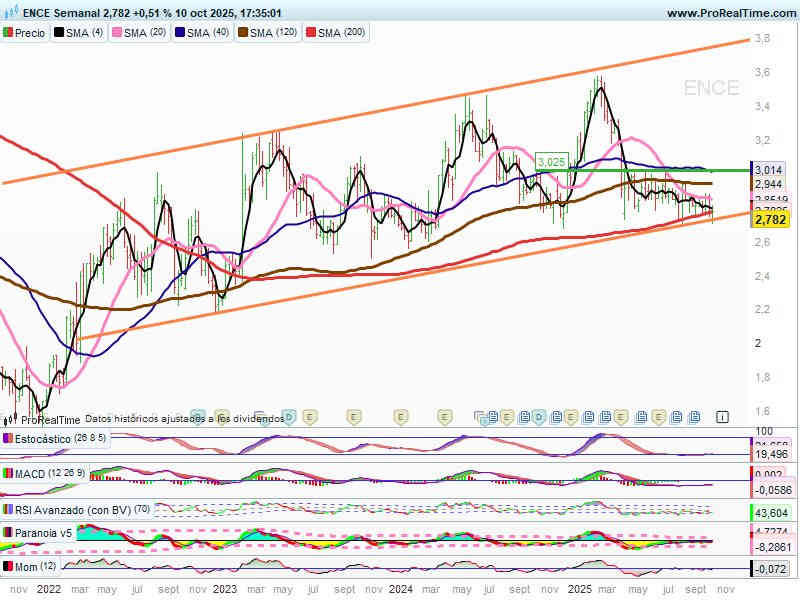800x600 pixels.
Task: Open SMA (4) indicator settings
Action: pyautogui.click(x=80, y=33)
